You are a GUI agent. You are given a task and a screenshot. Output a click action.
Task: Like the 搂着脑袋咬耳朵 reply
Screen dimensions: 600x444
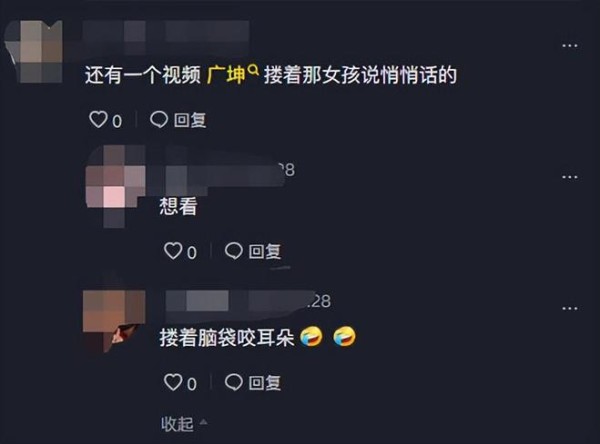pos(173,382)
